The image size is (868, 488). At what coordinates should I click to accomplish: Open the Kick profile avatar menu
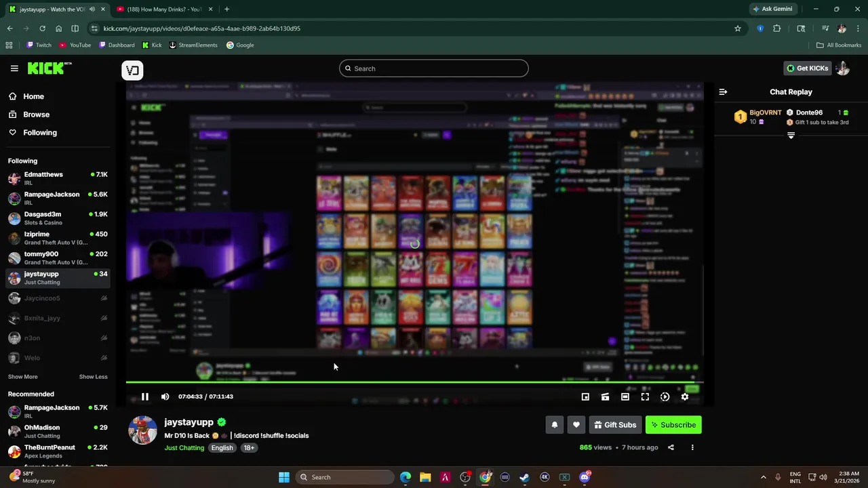point(843,68)
